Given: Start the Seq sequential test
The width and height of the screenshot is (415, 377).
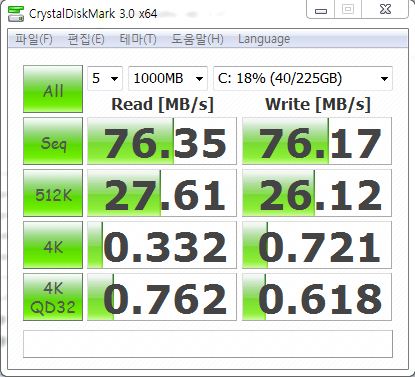Looking at the screenshot, I should (x=53, y=141).
